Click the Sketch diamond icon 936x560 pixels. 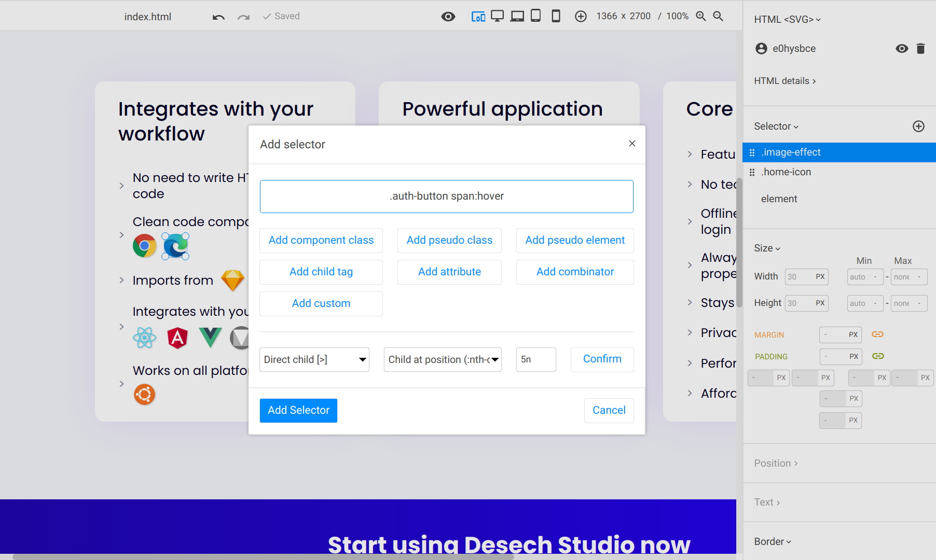tap(232, 281)
